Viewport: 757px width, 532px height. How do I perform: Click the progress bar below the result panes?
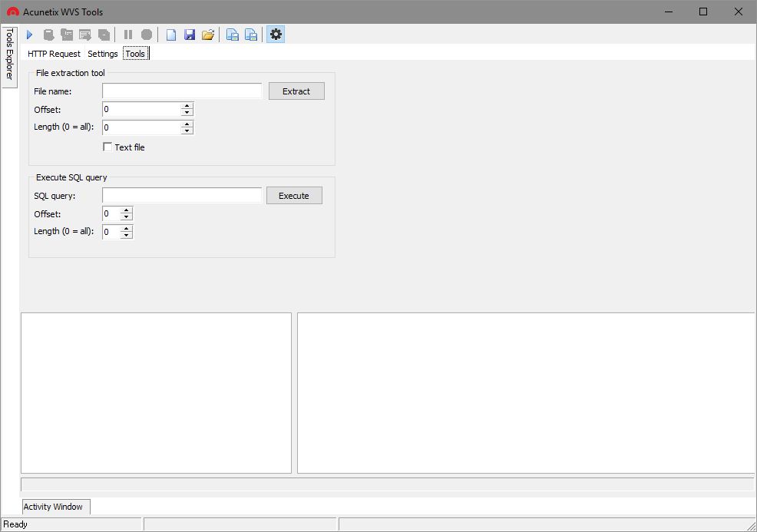click(387, 484)
